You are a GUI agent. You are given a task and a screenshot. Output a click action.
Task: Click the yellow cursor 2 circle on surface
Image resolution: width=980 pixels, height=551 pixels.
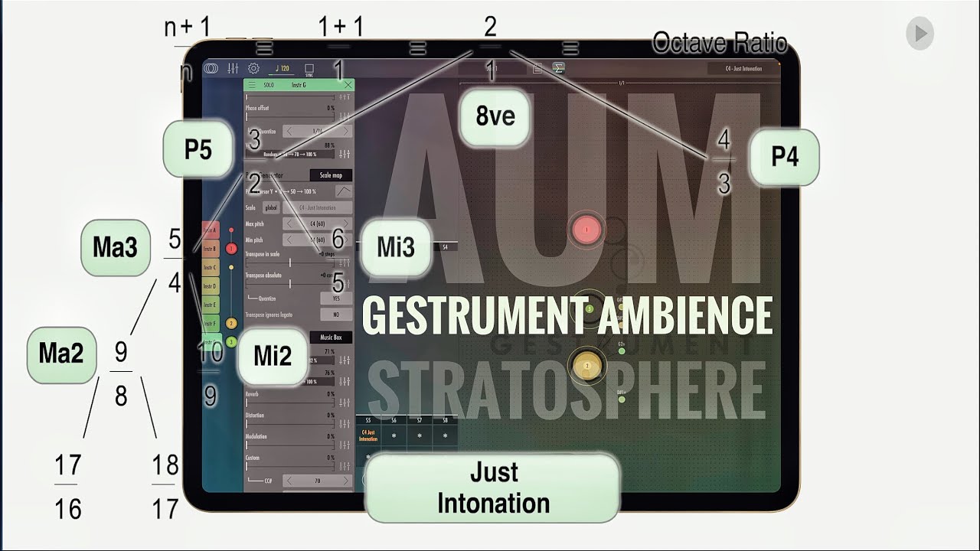[587, 366]
